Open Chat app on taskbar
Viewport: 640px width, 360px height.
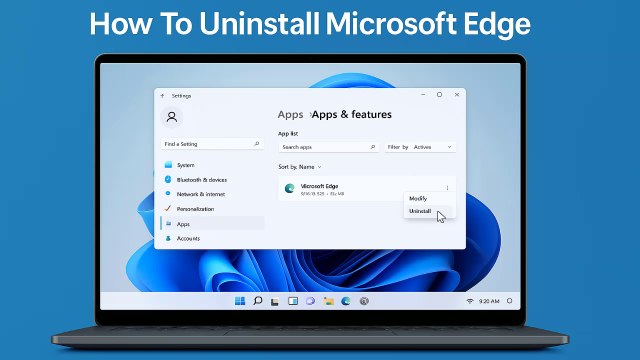pyautogui.click(x=310, y=301)
